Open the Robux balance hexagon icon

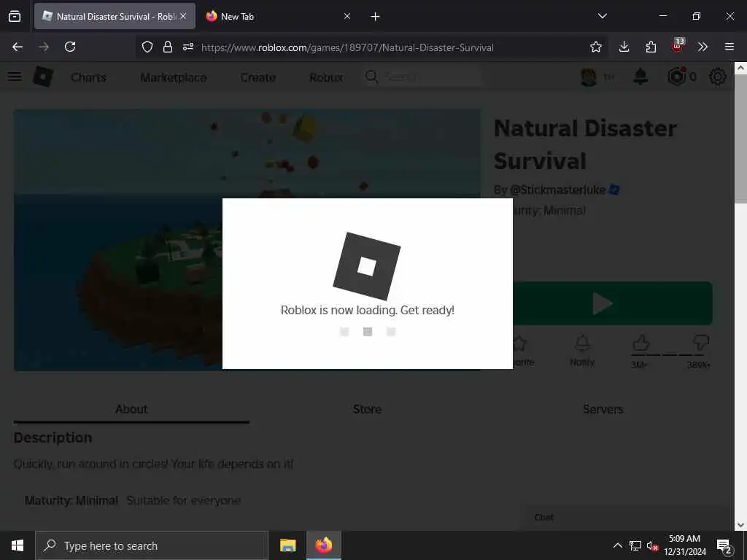tap(677, 76)
